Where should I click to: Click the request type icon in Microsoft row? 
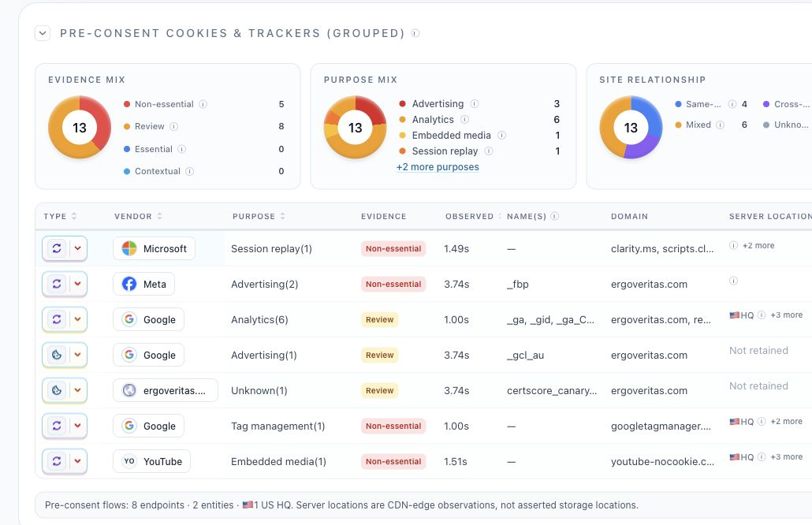(x=57, y=248)
